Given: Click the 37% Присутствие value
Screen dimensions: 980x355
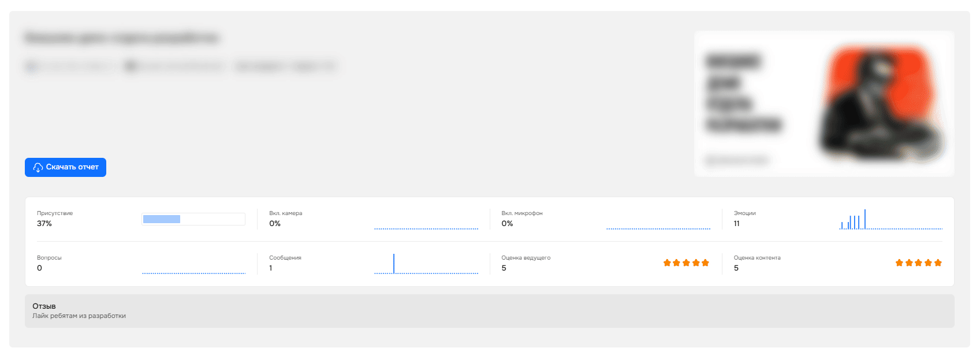Looking at the screenshot, I should click(x=44, y=224).
